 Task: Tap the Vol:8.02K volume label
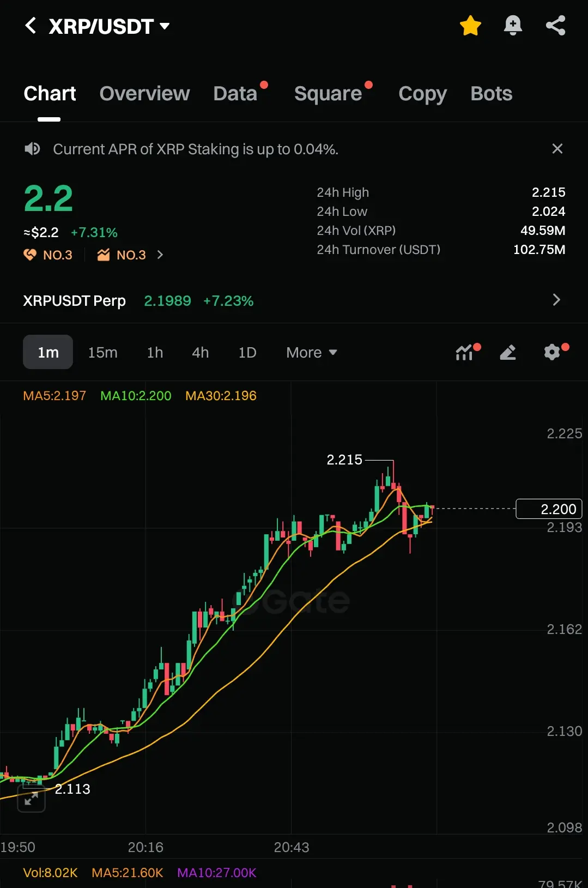50,873
